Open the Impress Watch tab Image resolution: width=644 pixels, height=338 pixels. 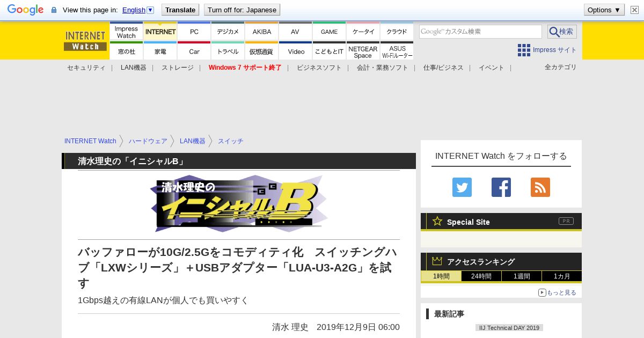pos(126,32)
